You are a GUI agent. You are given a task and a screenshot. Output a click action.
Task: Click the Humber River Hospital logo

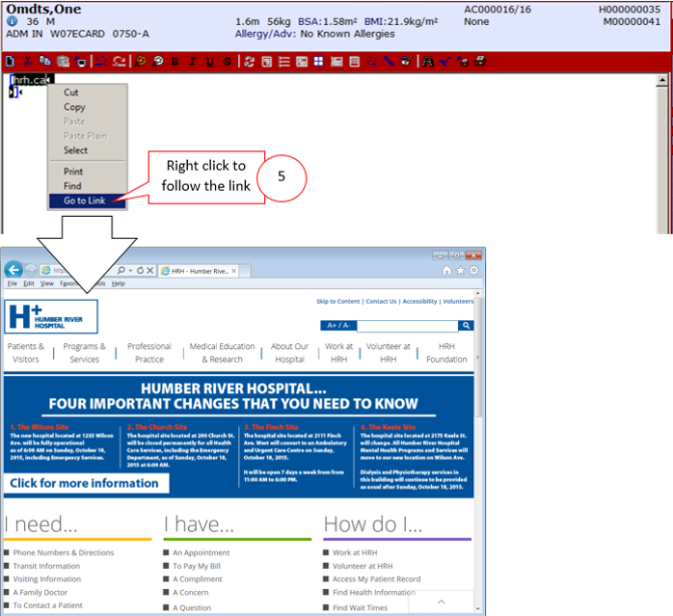pyautogui.click(x=51, y=317)
